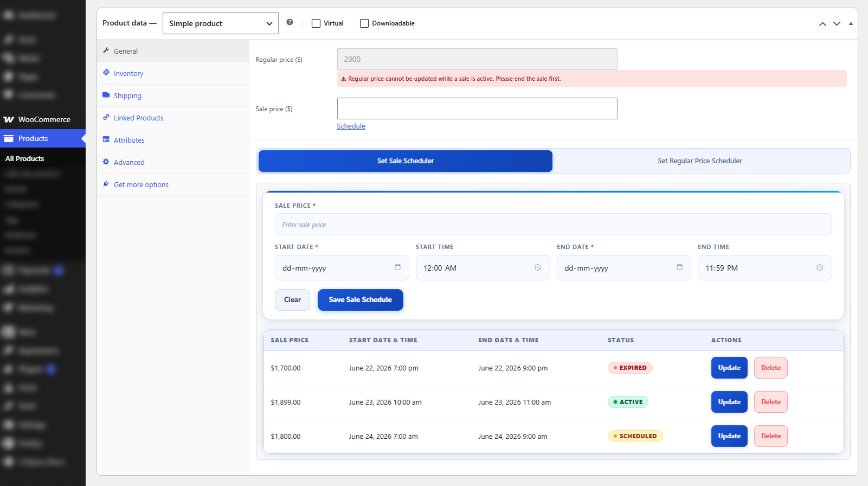
Task: Click the End Date dd-mm-yyyy field
Action: (x=623, y=268)
